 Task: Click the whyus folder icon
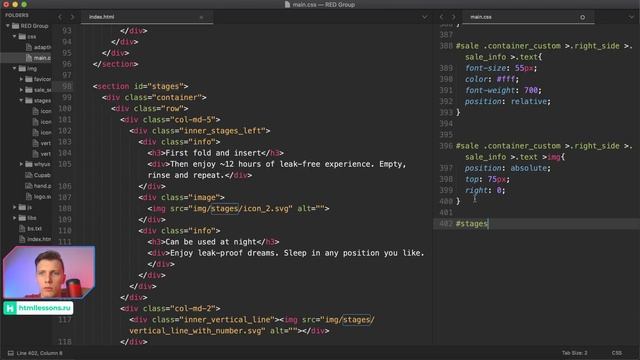click(x=29, y=164)
